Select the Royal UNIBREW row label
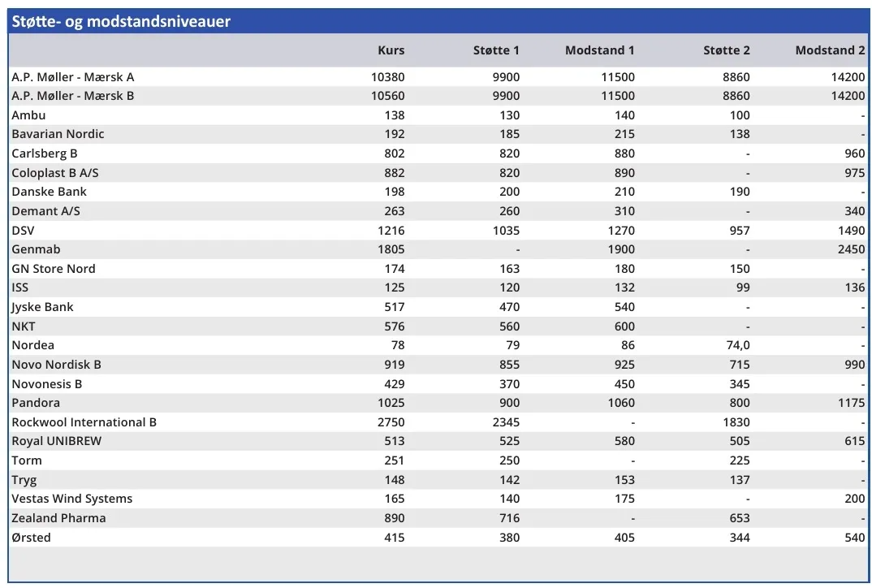Image resolution: width=872 pixels, height=588 pixels. [56, 441]
